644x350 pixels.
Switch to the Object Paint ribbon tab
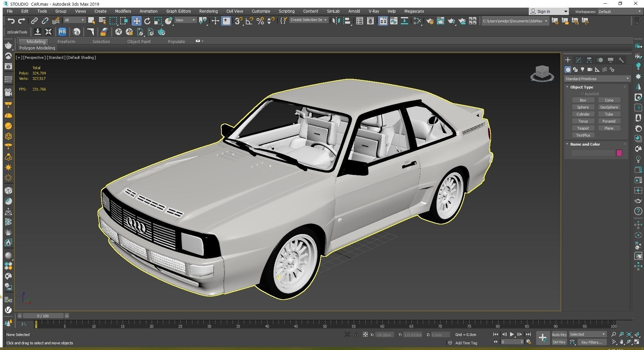tap(139, 41)
